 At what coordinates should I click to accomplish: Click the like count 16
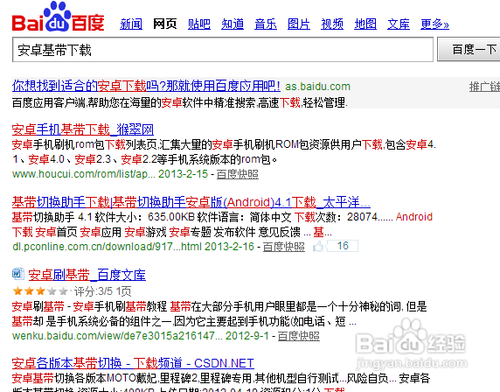(x=343, y=246)
